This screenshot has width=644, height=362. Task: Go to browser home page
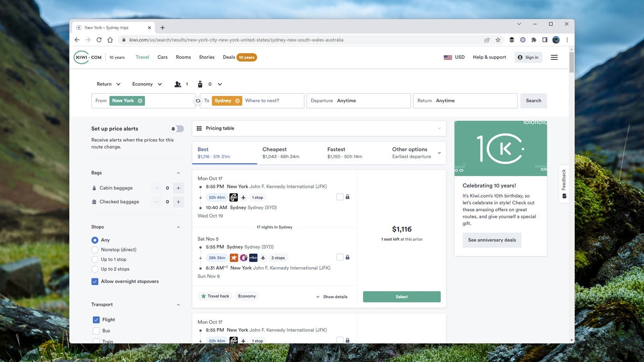click(x=110, y=40)
